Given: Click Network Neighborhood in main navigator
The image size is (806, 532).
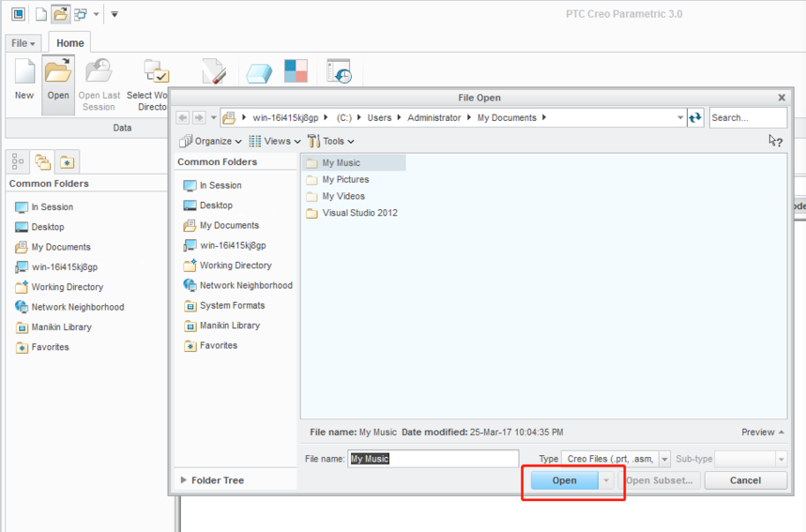Looking at the screenshot, I should tap(70, 308).
